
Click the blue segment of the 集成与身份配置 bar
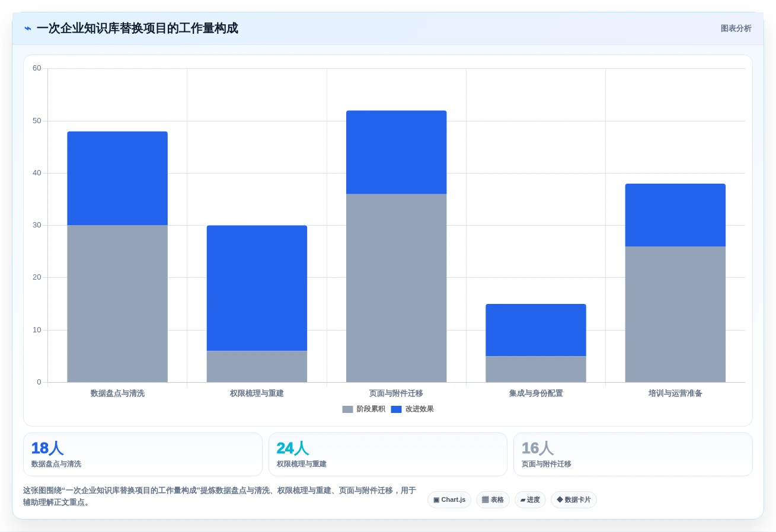(536, 330)
